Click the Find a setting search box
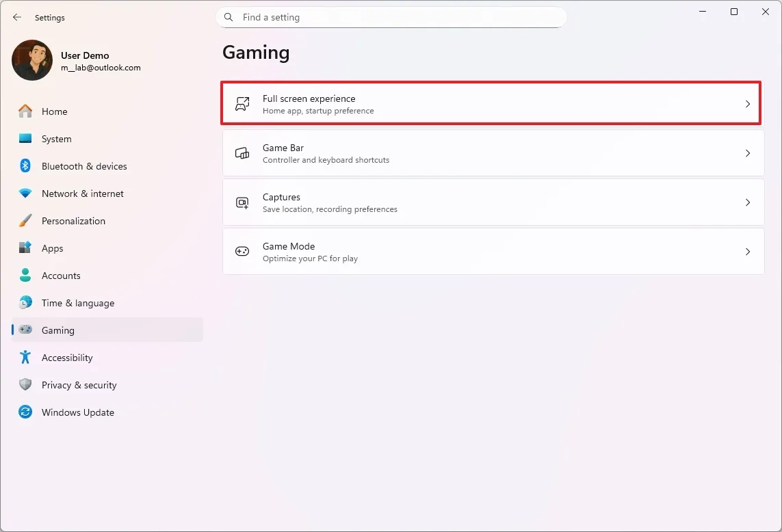782x532 pixels. [x=391, y=17]
